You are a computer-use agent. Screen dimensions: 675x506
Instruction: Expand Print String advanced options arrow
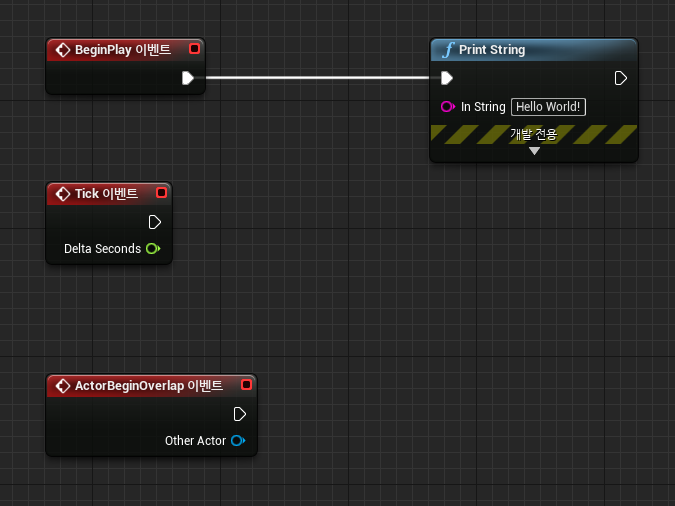pos(534,151)
